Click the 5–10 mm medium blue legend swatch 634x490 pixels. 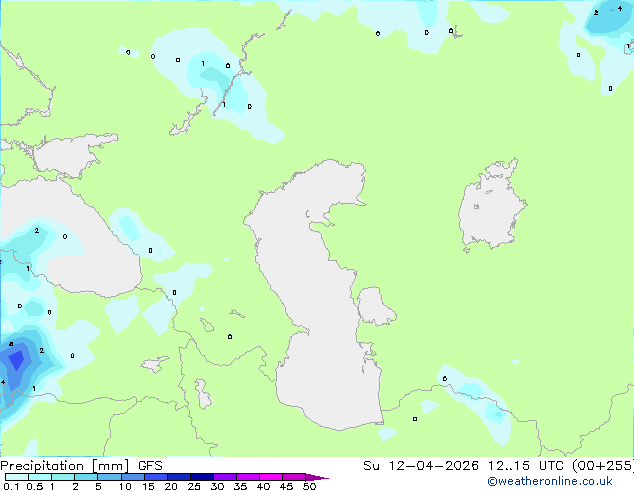click(x=109, y=477)
